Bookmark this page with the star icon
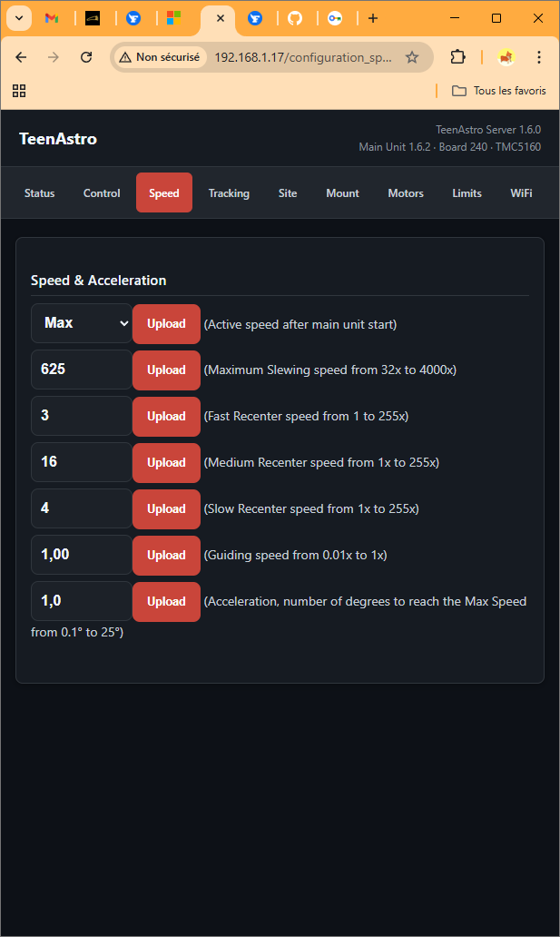The height and width of the screenshot is (937, 560). (x=412, y=57)
